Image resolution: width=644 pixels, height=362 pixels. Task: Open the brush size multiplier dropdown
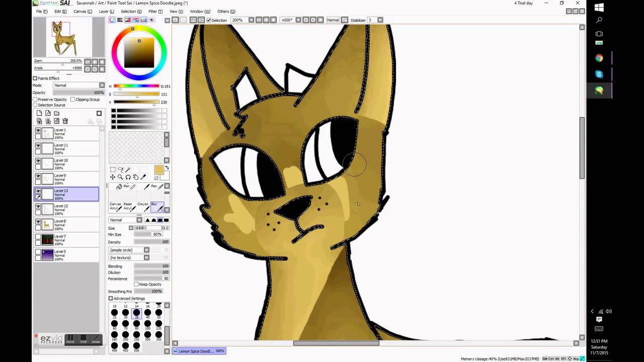(131, 228)
